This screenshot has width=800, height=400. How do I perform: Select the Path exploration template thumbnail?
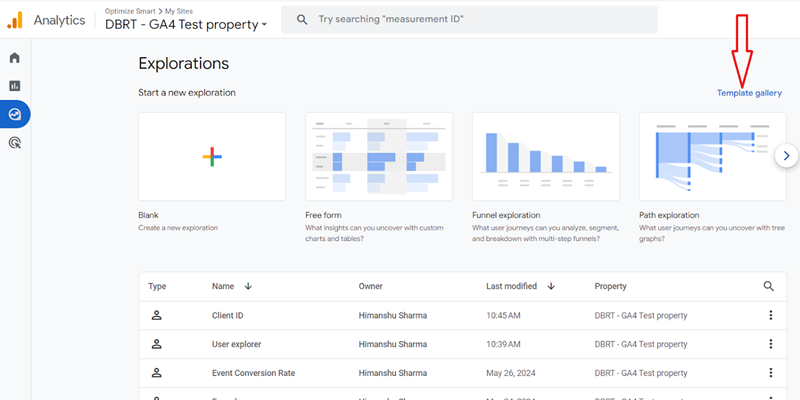(712, 157)
